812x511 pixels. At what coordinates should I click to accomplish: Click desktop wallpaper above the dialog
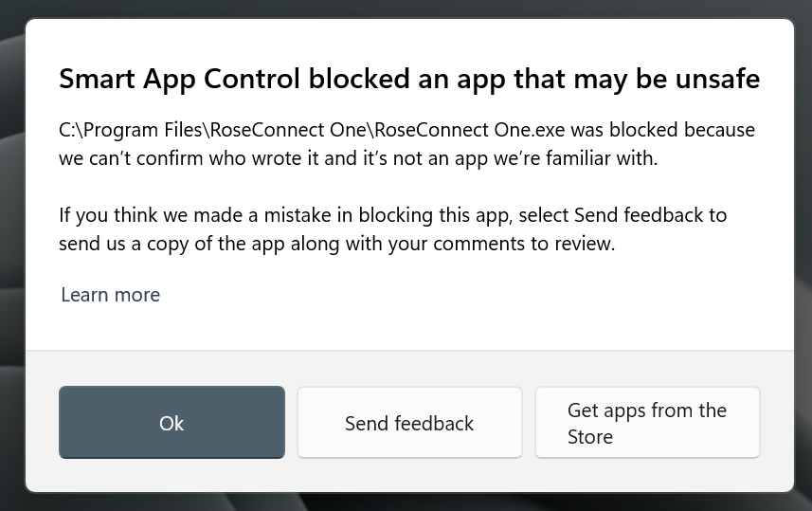tap(407, 8)
